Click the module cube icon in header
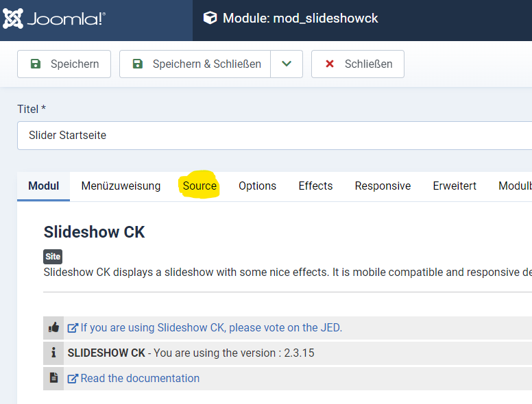This screenshot has width=532, height=404. pyautogui.click(x=210, y=18)
